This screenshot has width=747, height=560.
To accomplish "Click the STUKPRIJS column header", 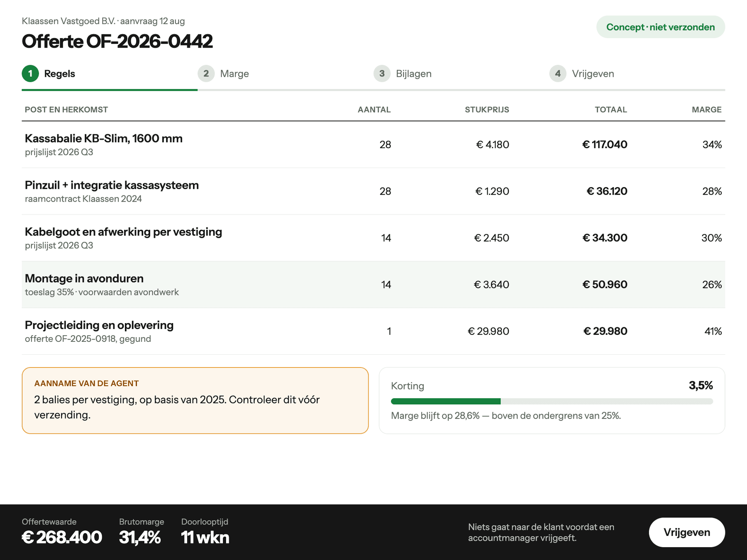I will [x=487, y=110].
